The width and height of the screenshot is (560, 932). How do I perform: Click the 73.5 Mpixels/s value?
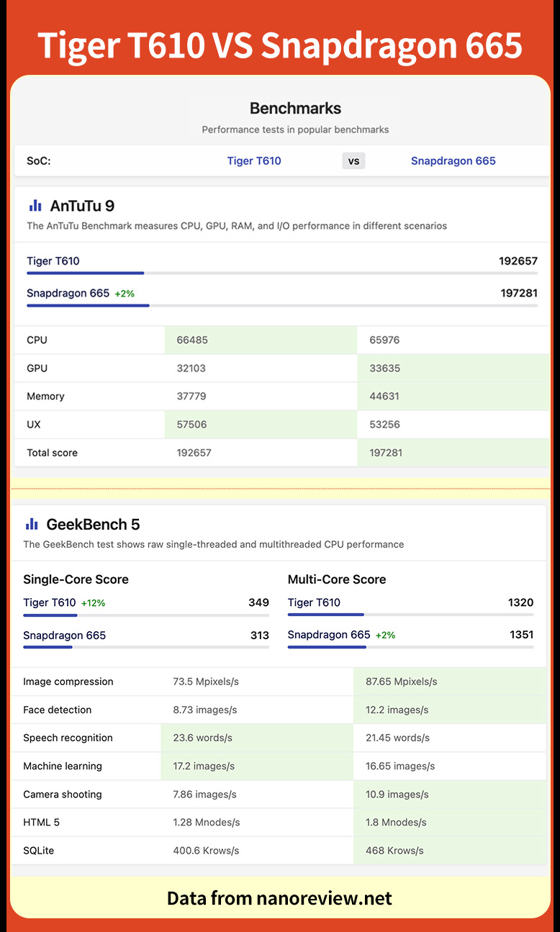coord(206,682)
